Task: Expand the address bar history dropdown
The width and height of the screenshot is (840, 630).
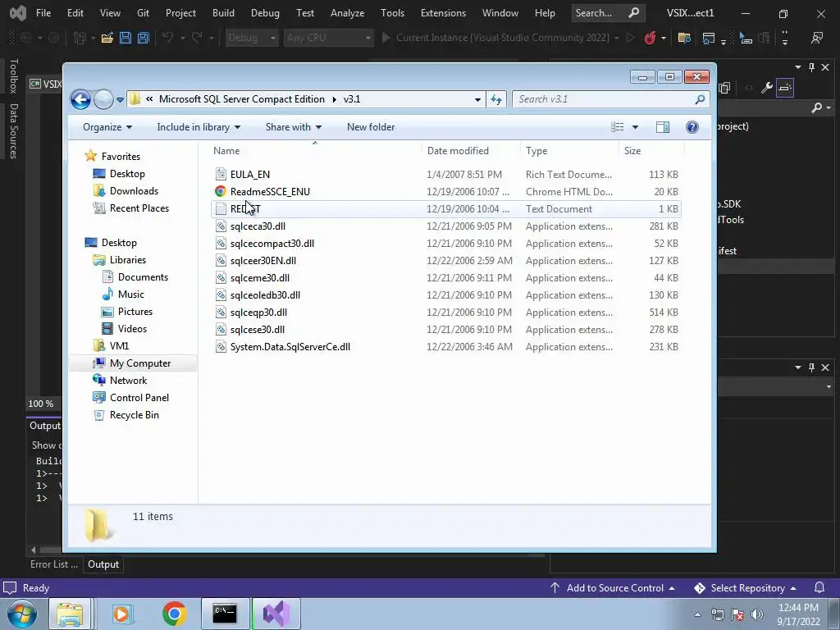Action: 477,99
